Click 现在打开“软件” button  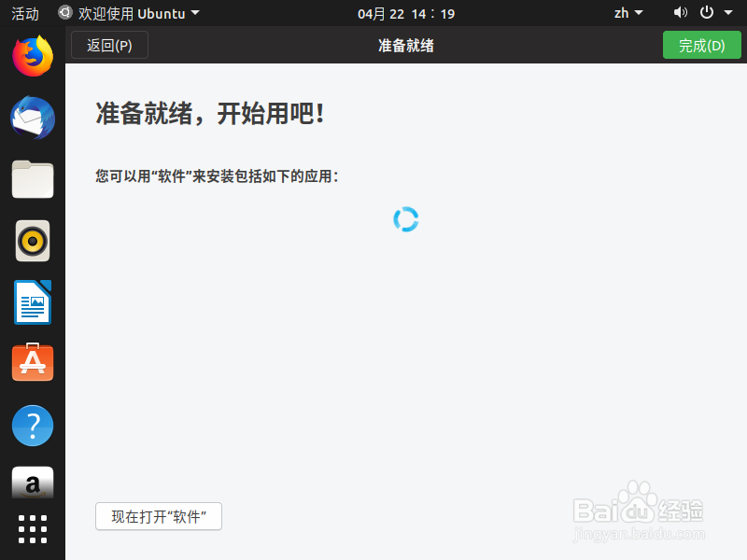click(159, 516)
